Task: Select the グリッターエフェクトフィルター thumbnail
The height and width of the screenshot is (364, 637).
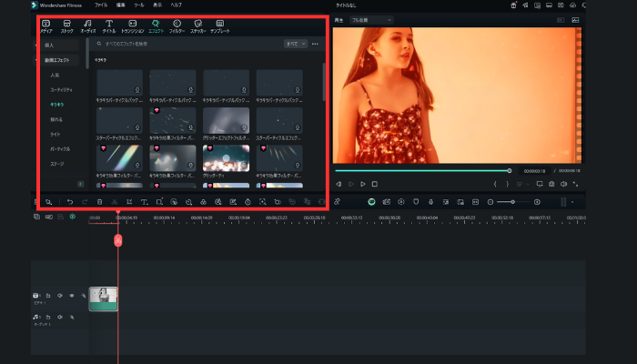Action: 226,120
